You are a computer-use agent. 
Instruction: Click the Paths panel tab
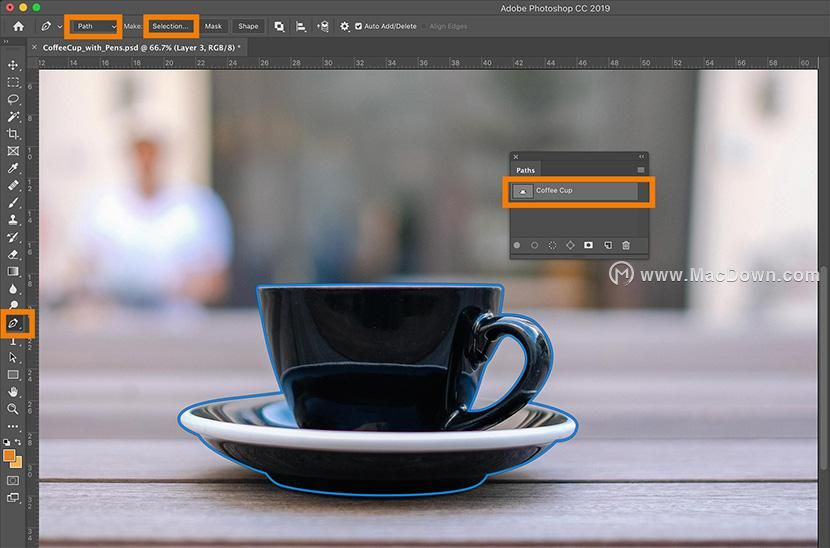[x=526, y=171]
